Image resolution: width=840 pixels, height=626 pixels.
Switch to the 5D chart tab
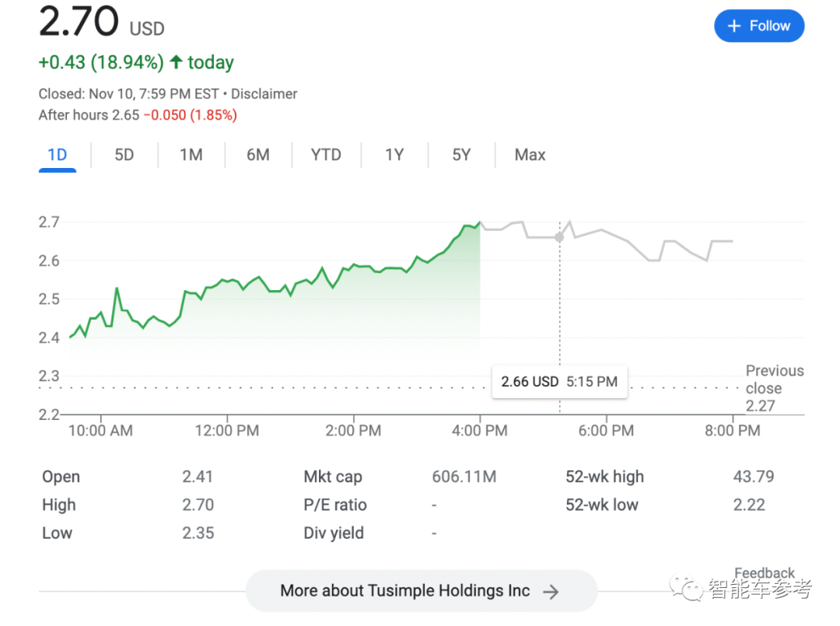coord(124,155)
